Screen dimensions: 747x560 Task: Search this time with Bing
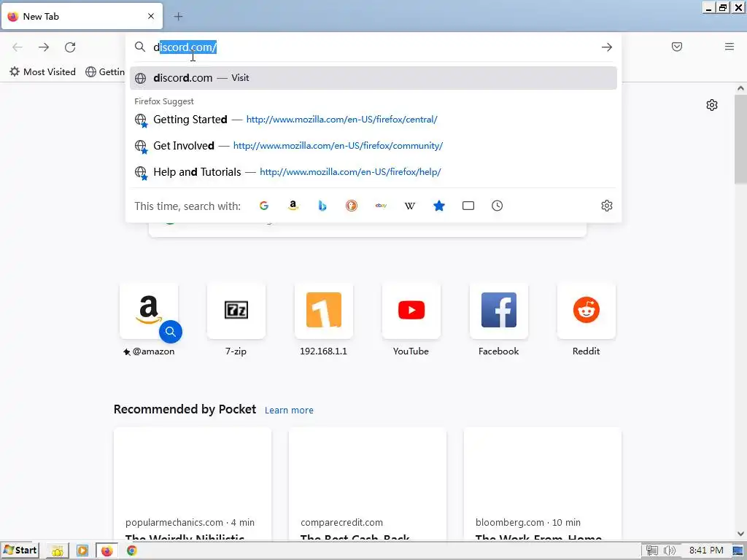pos(322,206)
